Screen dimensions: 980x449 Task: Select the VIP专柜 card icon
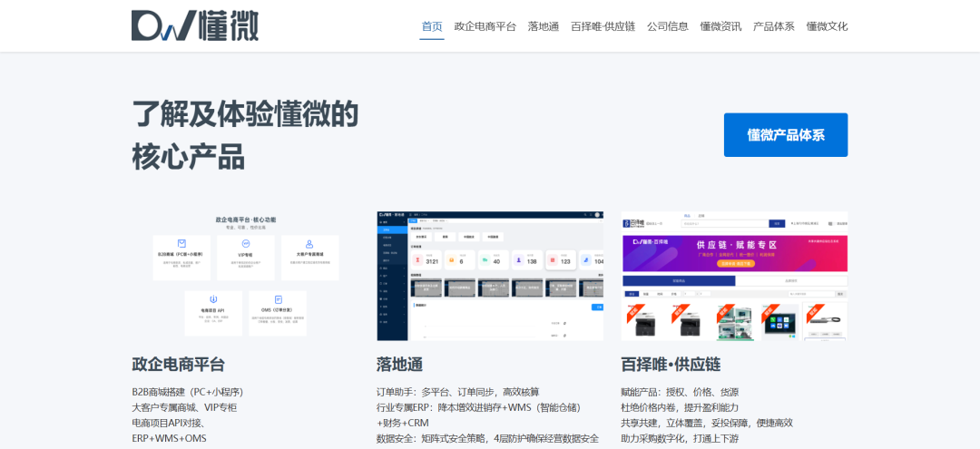[x=246, y=243]
